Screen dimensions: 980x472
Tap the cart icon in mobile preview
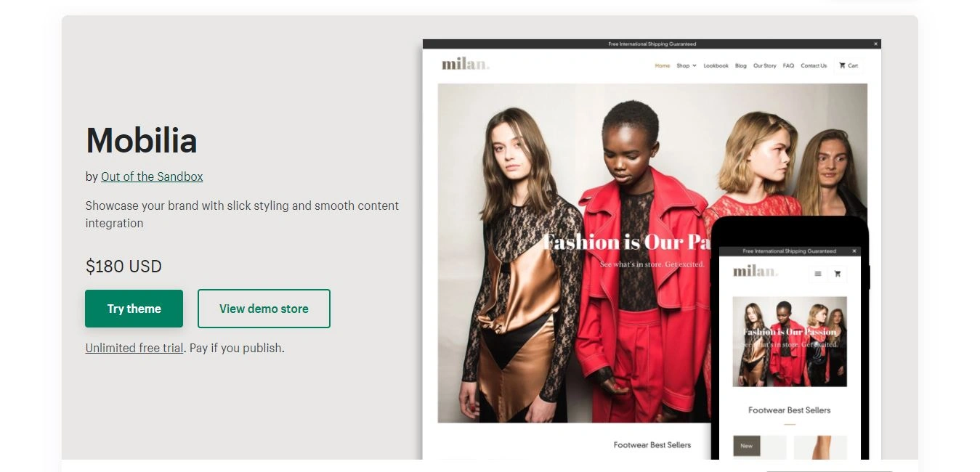click(x=838, y=274)
